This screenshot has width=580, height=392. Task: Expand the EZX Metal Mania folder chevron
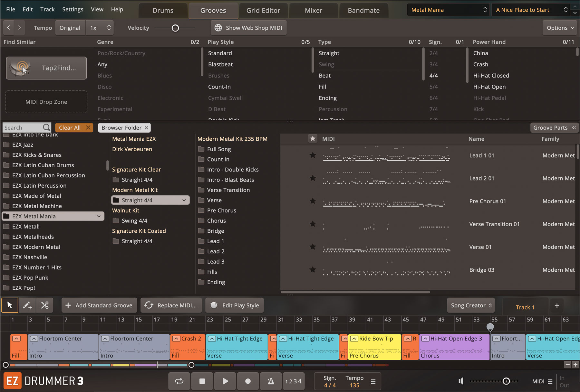click(99, 216)
